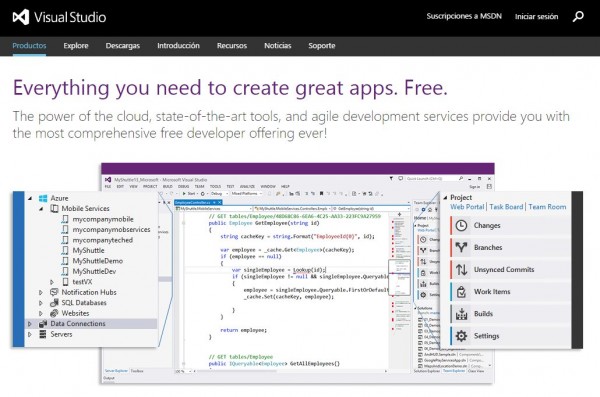Image resolution: width=600 pixels, height=397 pixels.
Task: Expand the SQL Databases node
Action: pyautogui.click(x=41, y=303)
